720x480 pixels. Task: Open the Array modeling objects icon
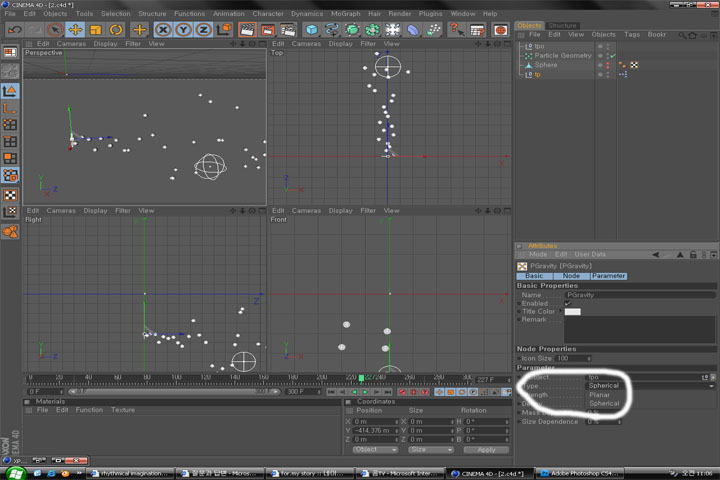(x=372, y=30)
